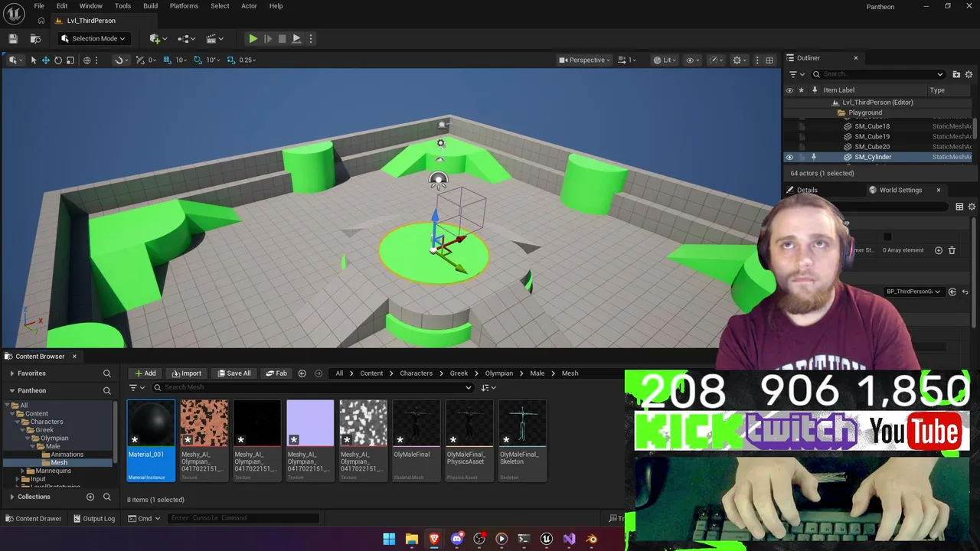Go back in Content Browser history
The height and width of the screenshot is (551, 980).
(302, 373)
